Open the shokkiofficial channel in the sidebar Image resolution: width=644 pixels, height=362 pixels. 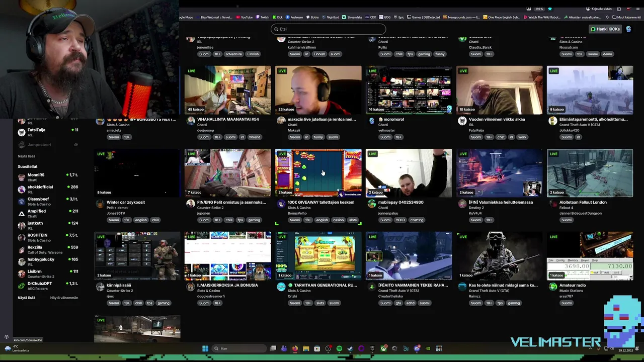pyautogui.click(x=48, y=189)
